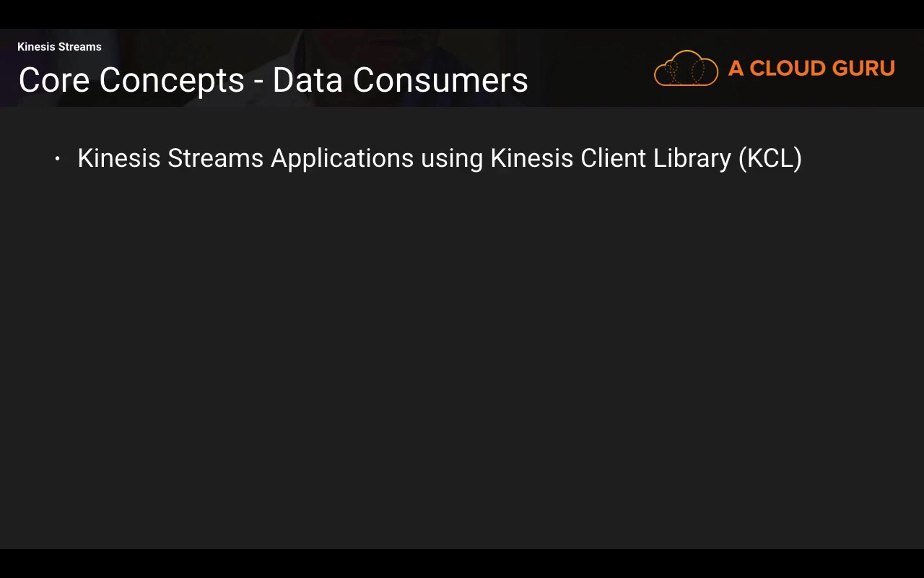Select the word Applications in the bullet

pyautogui.click(x=341, y=158)
